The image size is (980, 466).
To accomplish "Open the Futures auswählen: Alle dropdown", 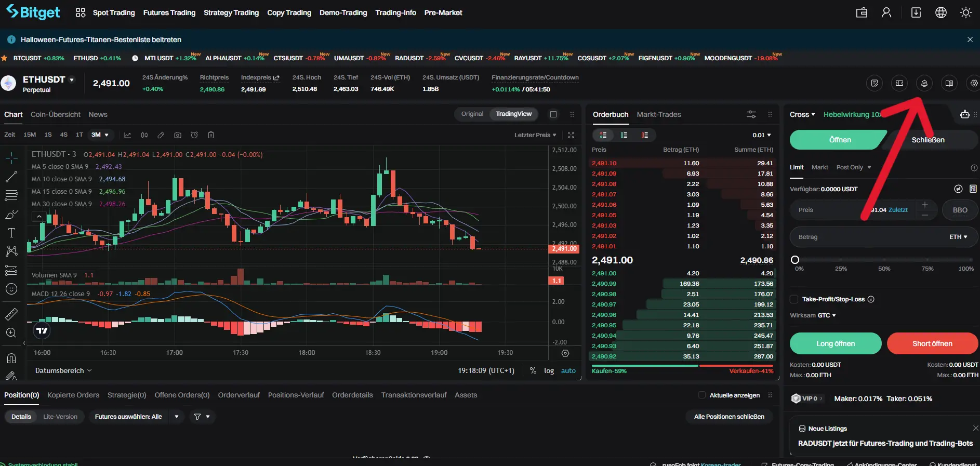I will tap(137, 417).
